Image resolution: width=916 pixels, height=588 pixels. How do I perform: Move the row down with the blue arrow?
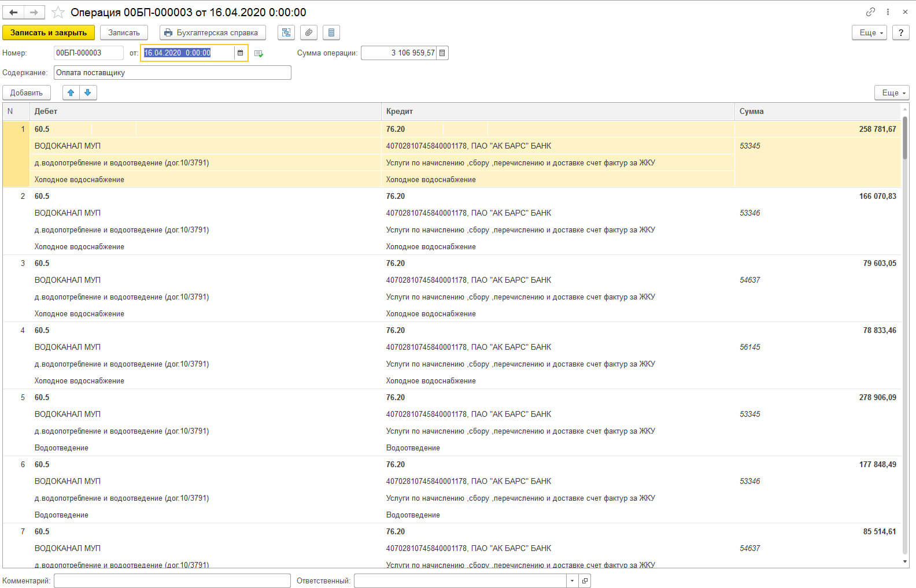click(88, 93)
